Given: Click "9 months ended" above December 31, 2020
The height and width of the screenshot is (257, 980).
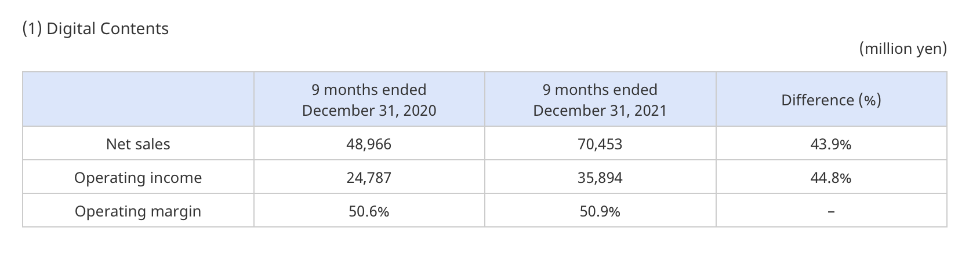Looking at the screenshot, I should (369, 90).
